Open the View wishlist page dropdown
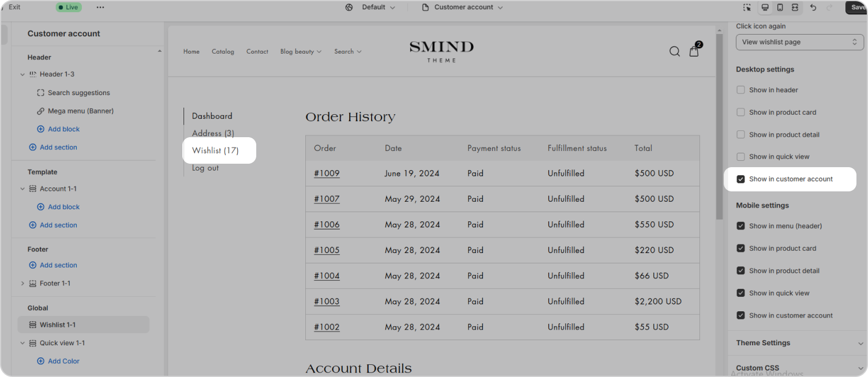868x377 pixels. tap(799, 42)
